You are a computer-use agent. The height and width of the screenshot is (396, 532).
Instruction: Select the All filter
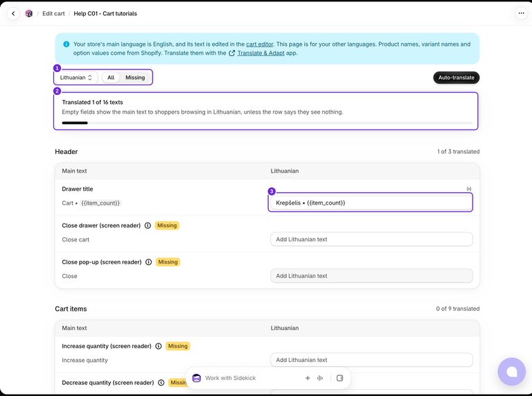(x=111, y=78)
